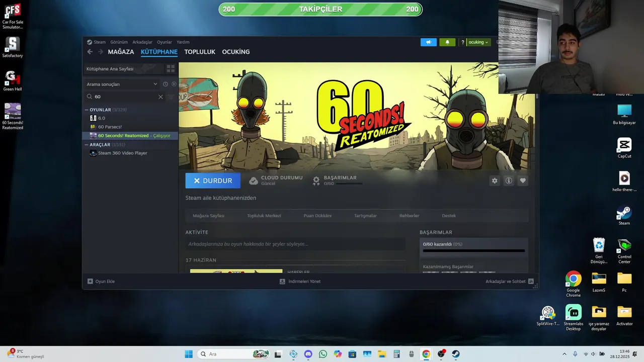Open Control Center desktop icon
Viewport: 644px width, 362px height.
[x=624, y=251]
